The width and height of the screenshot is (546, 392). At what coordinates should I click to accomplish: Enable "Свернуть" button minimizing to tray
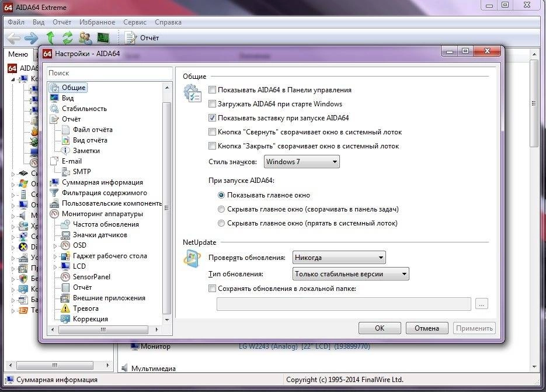point(212,132)
